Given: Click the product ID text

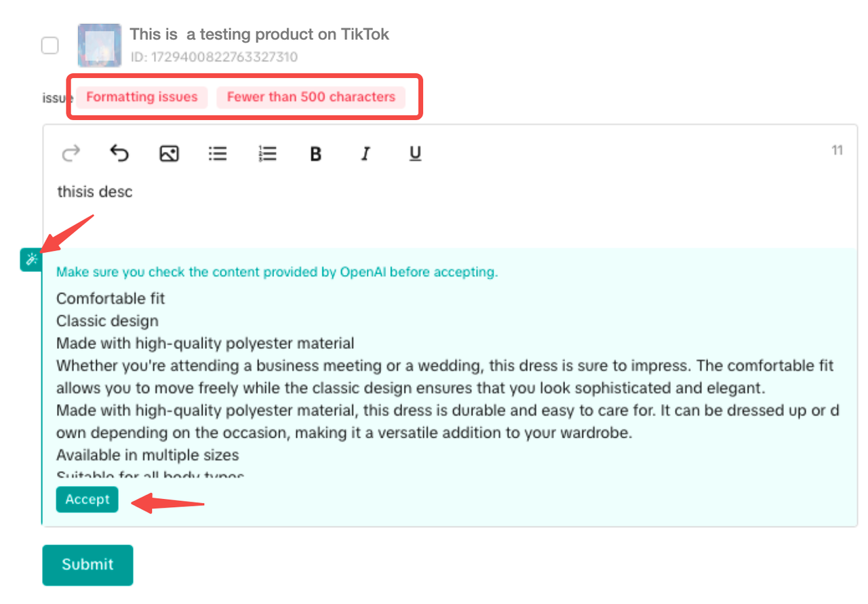Looking at the screenshot, I should (x=214, y=57).
